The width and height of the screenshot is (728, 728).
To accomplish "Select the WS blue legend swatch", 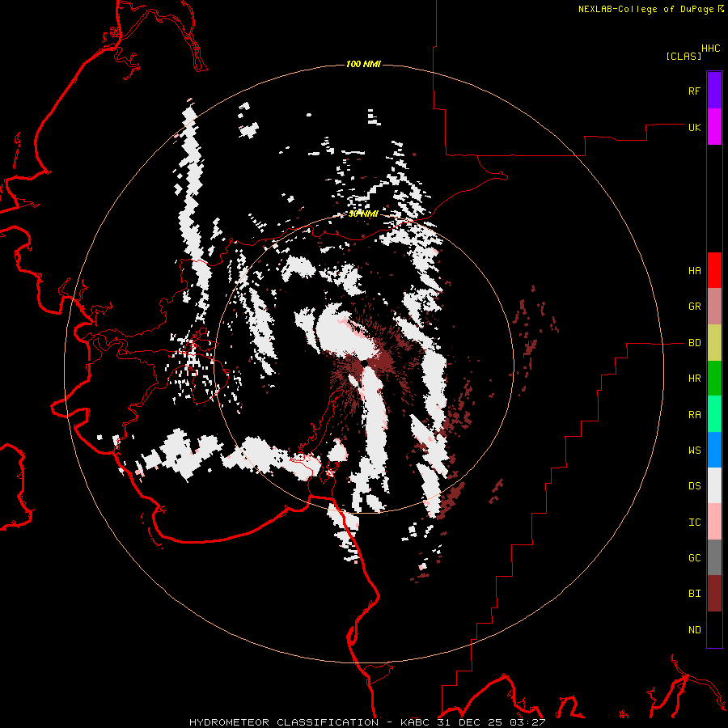I will click(714, 450).
